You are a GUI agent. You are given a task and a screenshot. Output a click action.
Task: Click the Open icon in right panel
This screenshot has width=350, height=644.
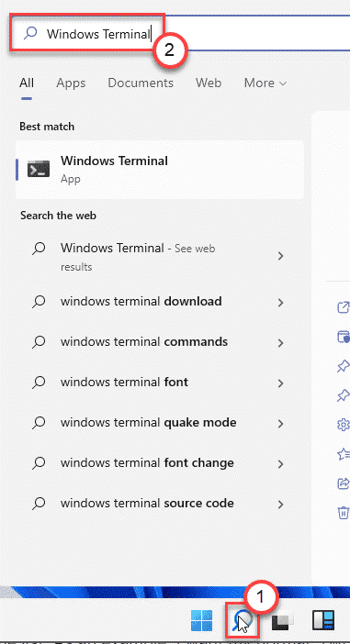point(344,307)
